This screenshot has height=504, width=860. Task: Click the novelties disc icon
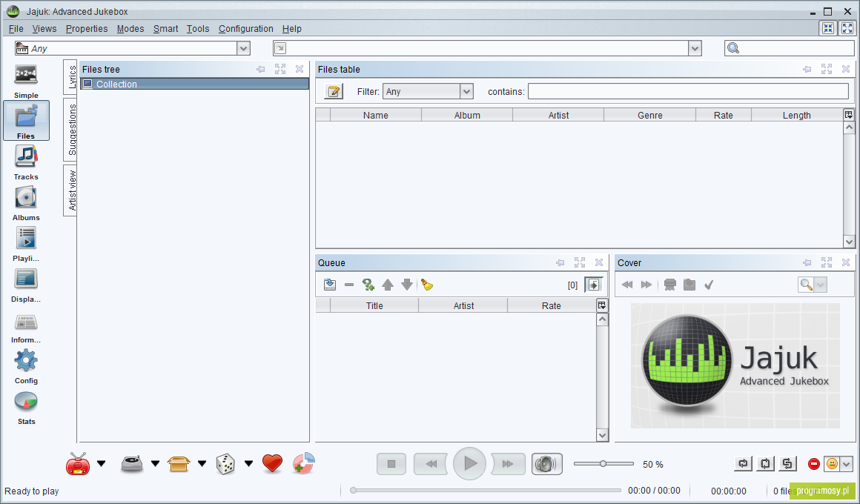click(303, 464)
